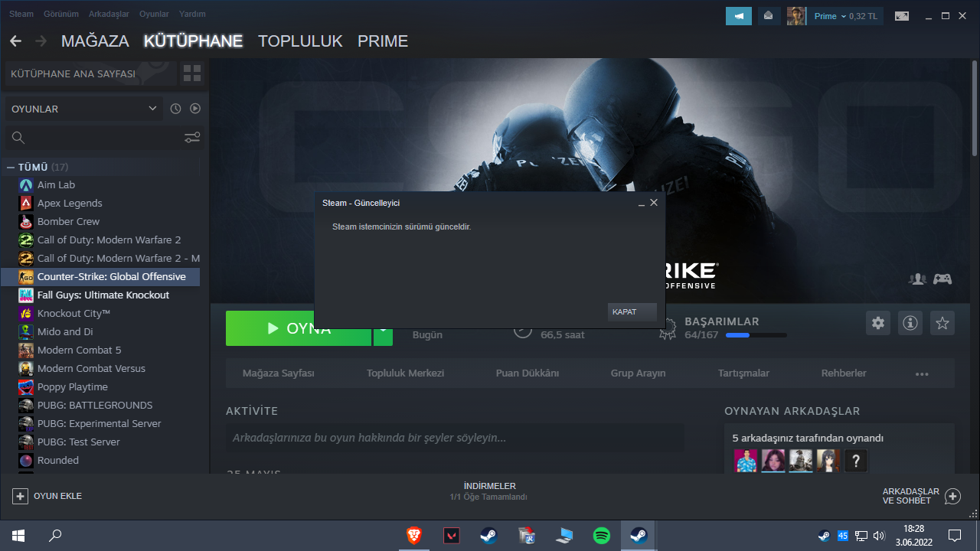Open the announcements megaphone icon
Viewport: 980px width, 551px height.
739,16
